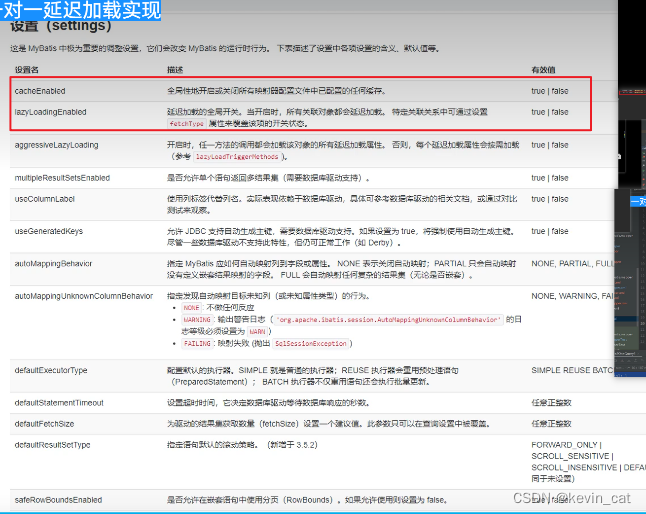This screenshot has width=646, height=514.
Task: Click the safeRowBoundsEnabled description mentioning RowBounds
Action: 307,500
